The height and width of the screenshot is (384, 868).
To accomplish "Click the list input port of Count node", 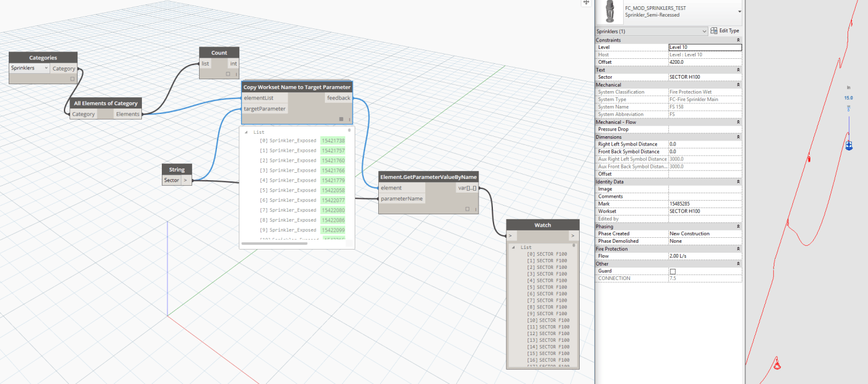I will coord(205,63).
